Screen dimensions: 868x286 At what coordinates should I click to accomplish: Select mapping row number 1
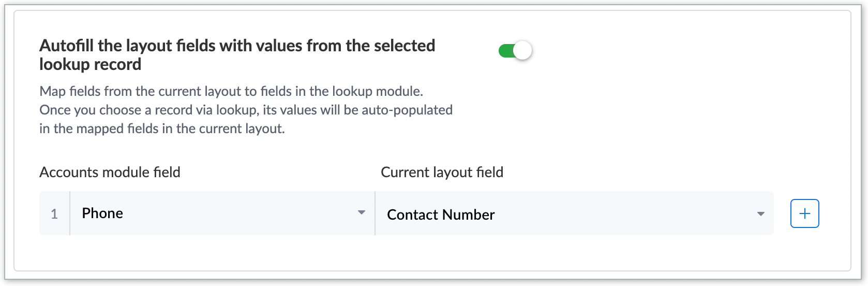tap(54, 214)
